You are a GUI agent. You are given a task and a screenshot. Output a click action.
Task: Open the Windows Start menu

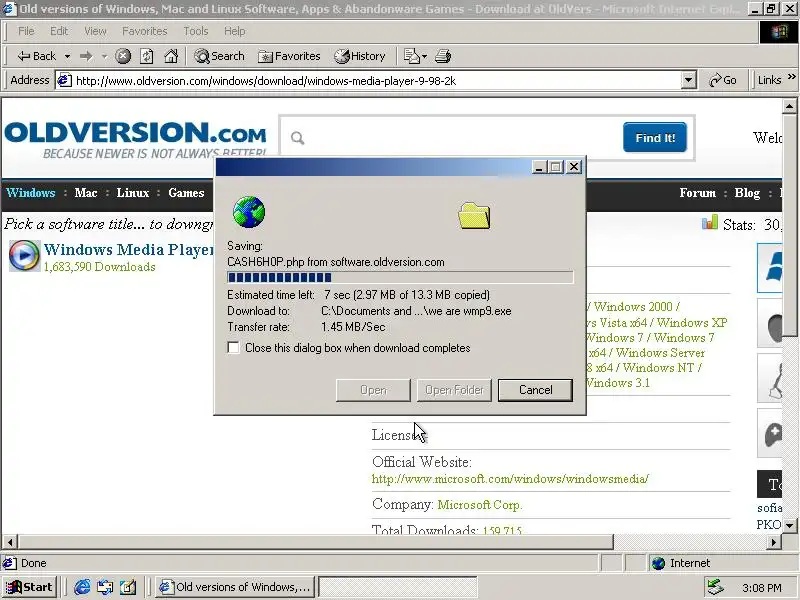(29, 587)
